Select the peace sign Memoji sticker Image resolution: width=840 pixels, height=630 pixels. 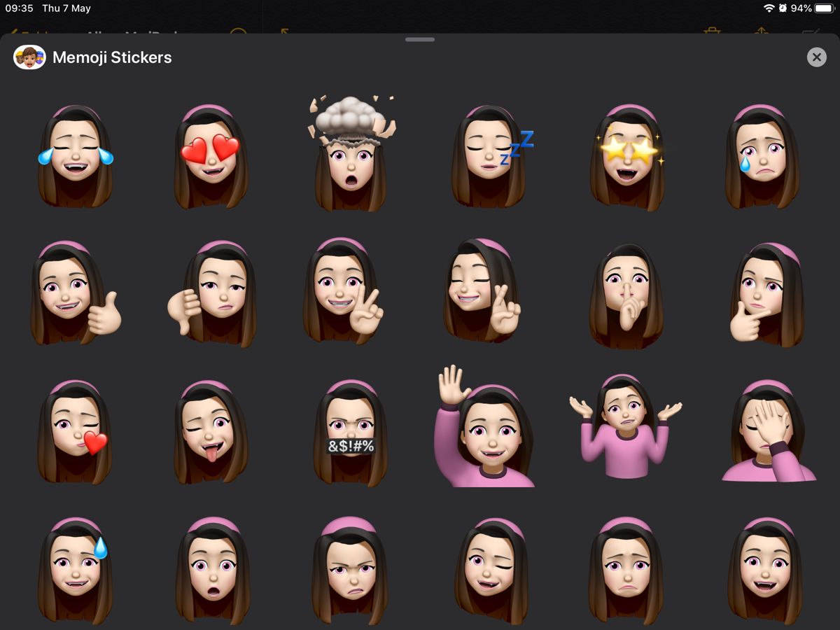coord(344,290)
